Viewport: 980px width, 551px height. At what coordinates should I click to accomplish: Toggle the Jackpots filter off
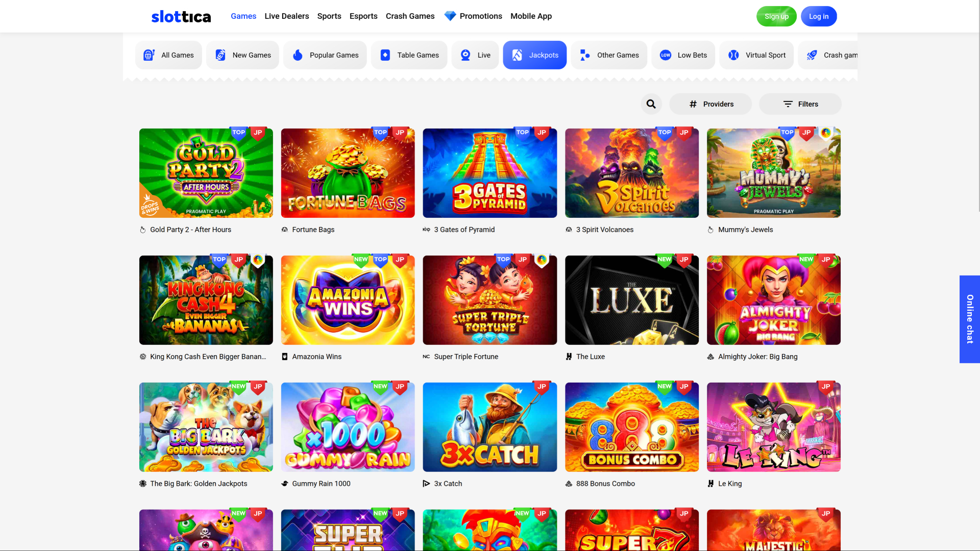534,55
